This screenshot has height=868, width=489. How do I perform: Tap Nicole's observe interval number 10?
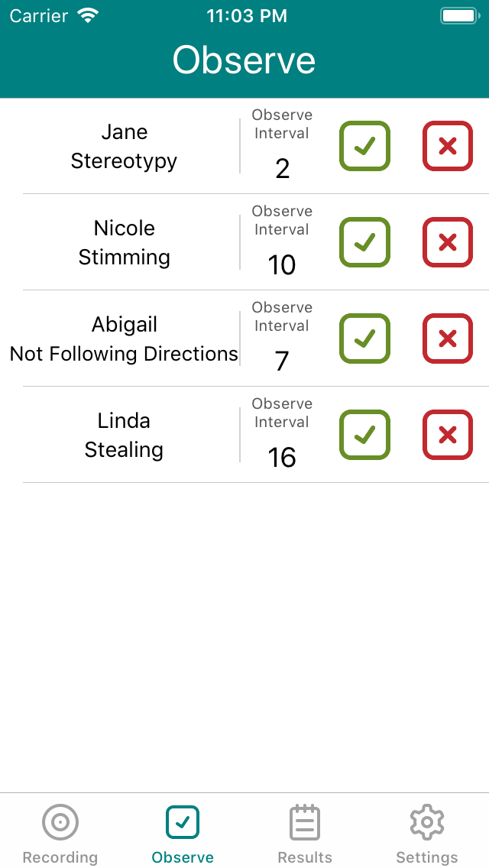[x=282, y=265]
